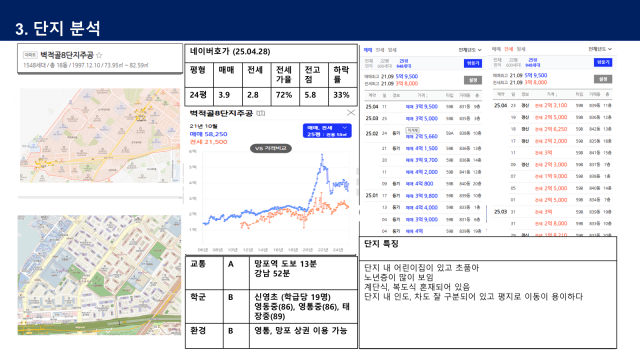Click gray 설정 button in right panel
This screenshot has height=360, width=640.
click(x=603, y=79)
